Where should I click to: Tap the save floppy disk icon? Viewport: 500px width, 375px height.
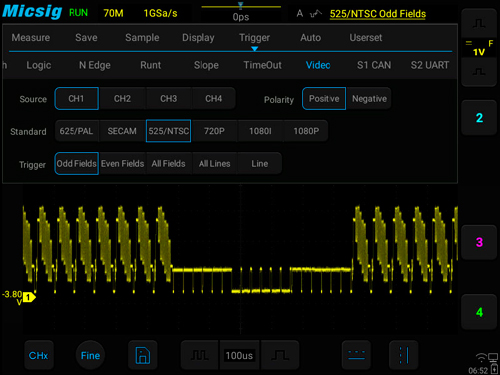click(x=143, y=355)
